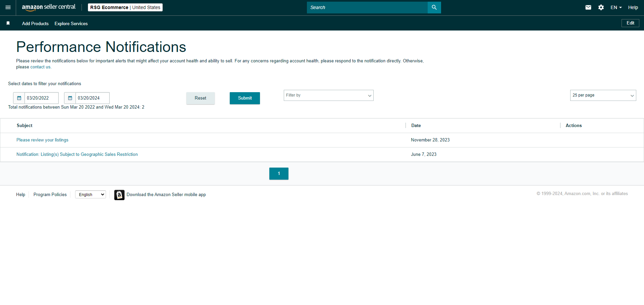
Task: Open the start date calendar picker
Action: click(19, 98)
